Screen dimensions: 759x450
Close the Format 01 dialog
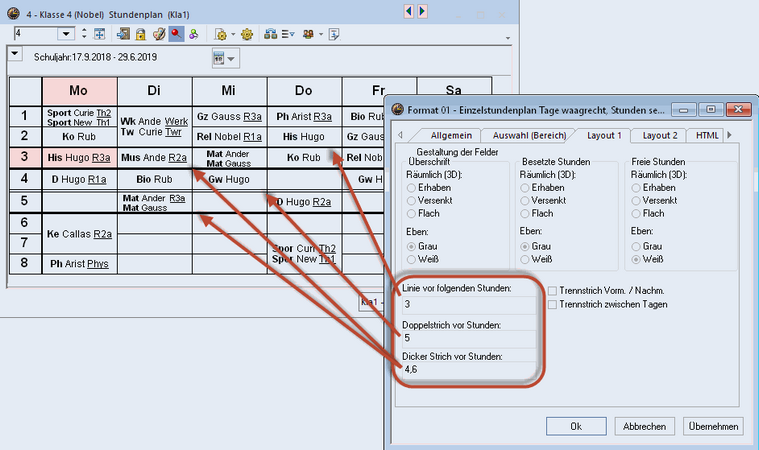click(x=738, y=109)
